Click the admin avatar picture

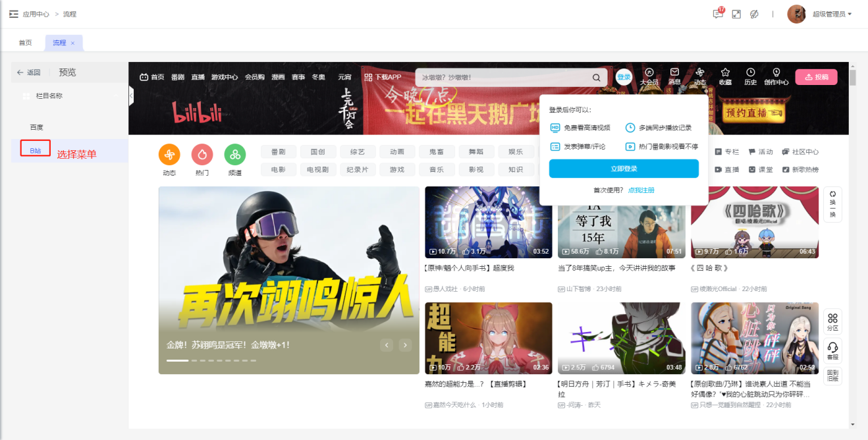(796, 14)
